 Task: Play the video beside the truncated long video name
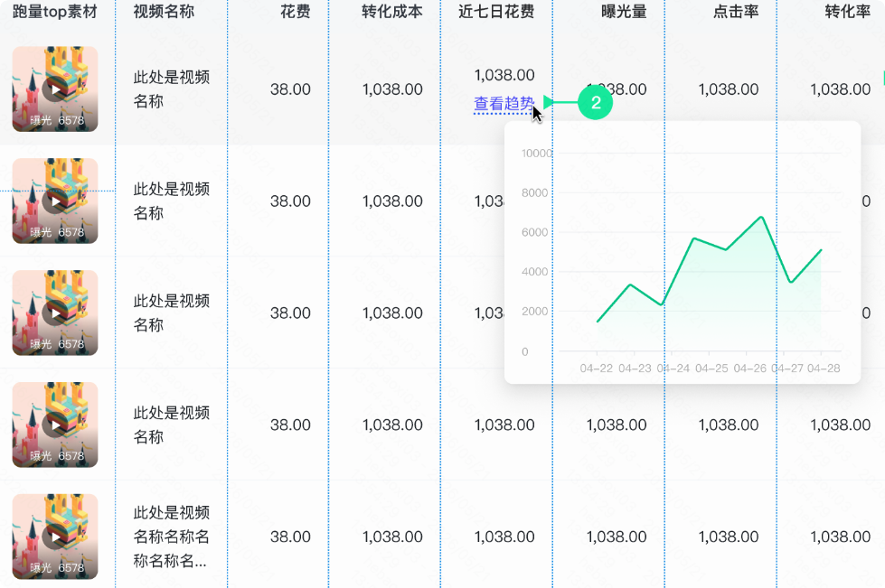click(55, 537)
